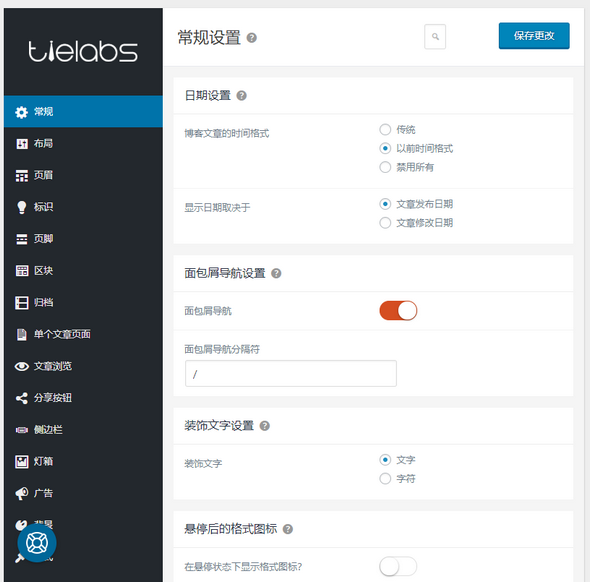This screenshot has width=590, height=582.
Task: Select 字符 decoration text radio
Action: (385, 479)
